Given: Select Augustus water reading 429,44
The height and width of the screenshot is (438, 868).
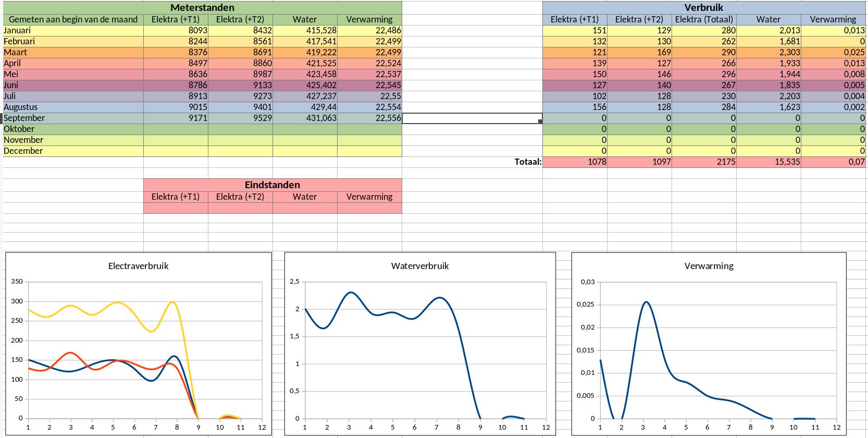Looking at the screenshot, I should click(x=305, y=107).
